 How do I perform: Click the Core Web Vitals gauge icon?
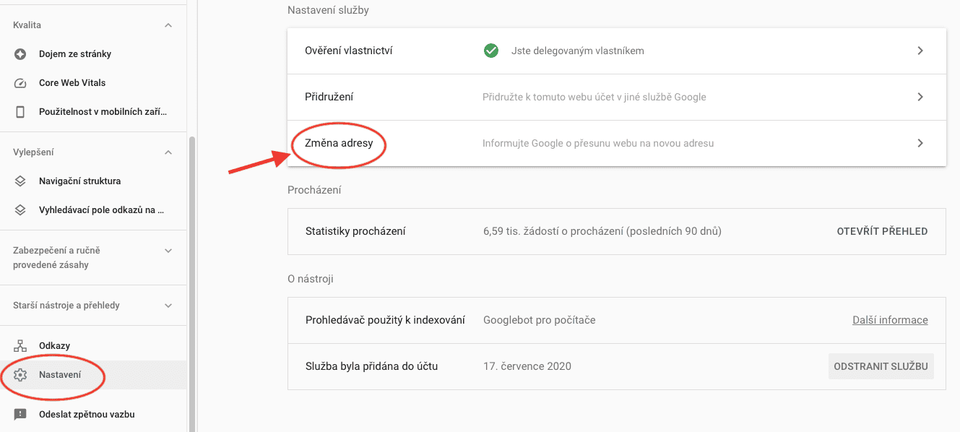click(20, 83)
